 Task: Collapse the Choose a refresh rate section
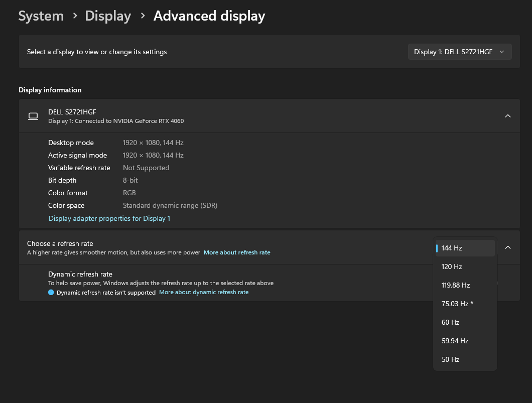pyautogui.click(x=507, y=247)
